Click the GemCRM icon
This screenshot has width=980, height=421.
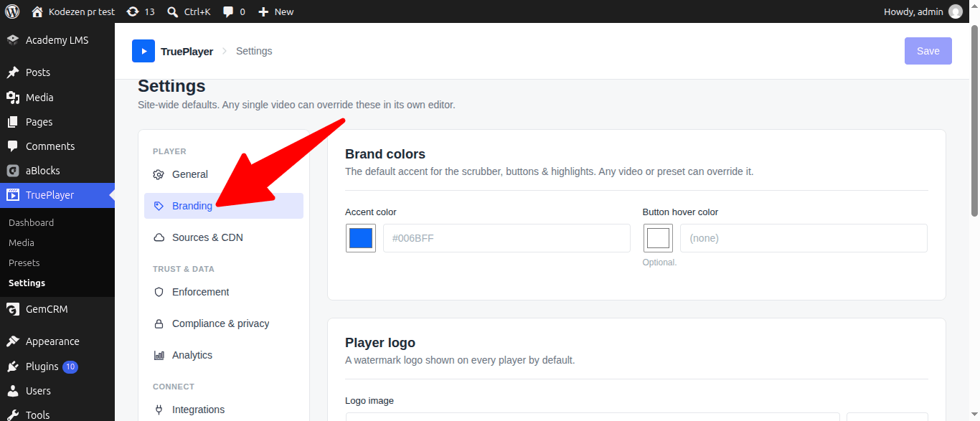(x=13, y=309)
